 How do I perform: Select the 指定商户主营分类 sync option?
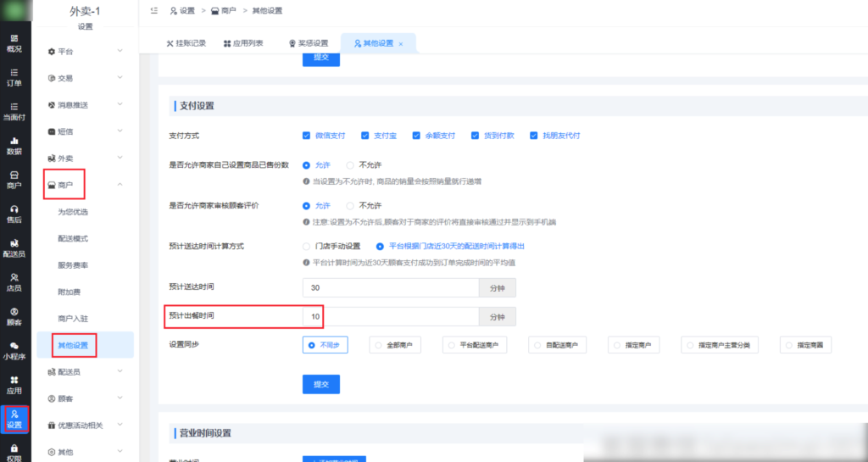(x=719, y=345)
